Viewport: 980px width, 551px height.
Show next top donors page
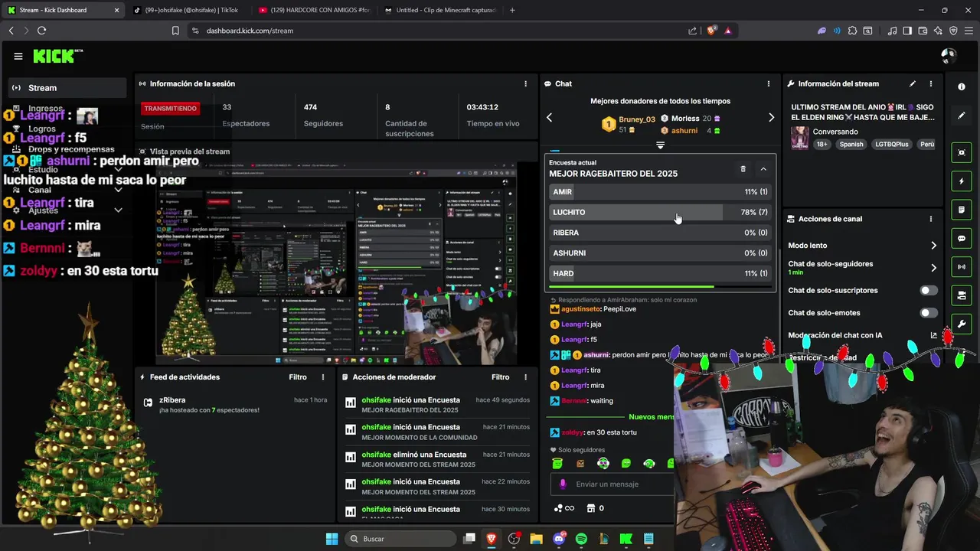771,118
